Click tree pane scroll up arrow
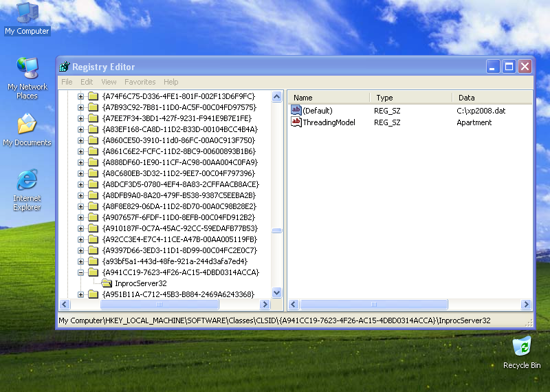 tap(277, 96)
